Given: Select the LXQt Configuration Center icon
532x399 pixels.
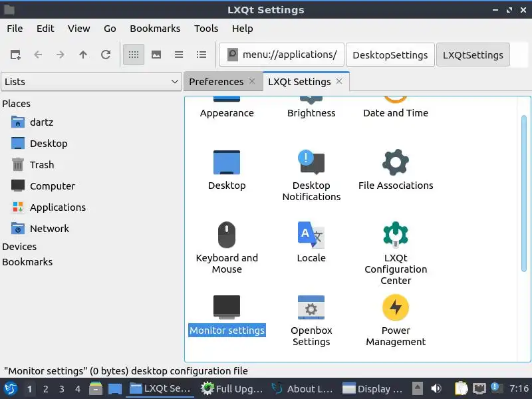Looking at the screenshot, I should pyautogui.click(x=396, y=235).
